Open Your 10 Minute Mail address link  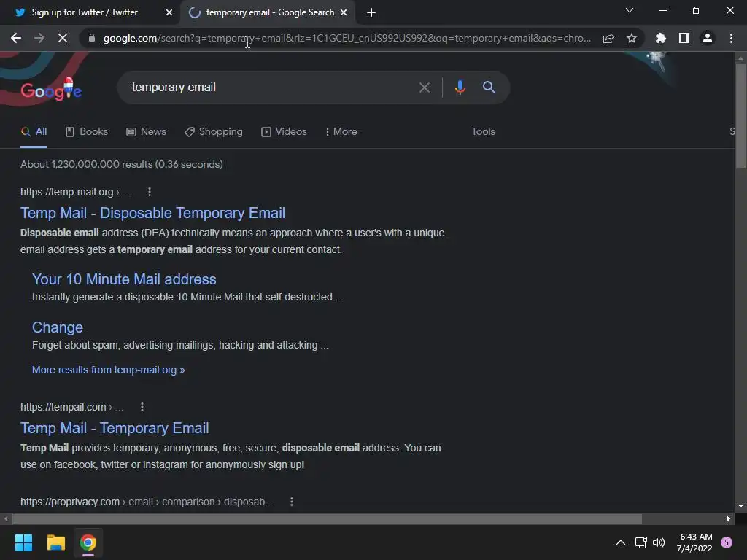[x=124, y=279]
